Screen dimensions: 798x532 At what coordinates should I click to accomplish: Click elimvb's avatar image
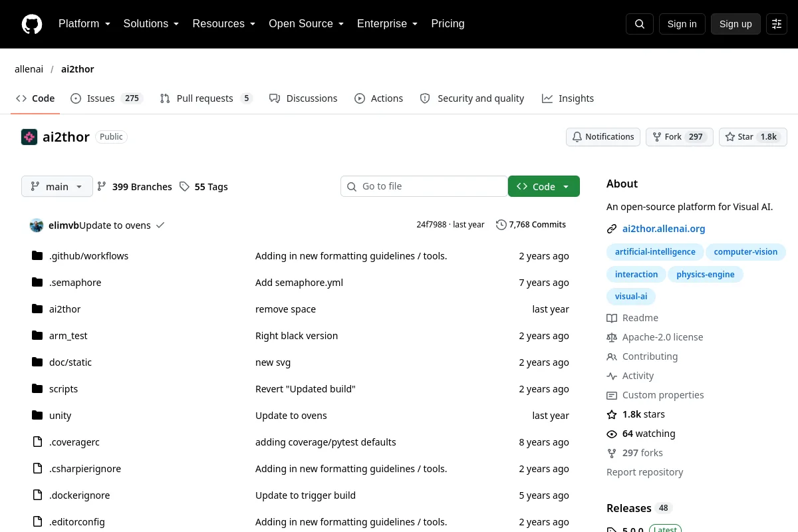[37, 225]
